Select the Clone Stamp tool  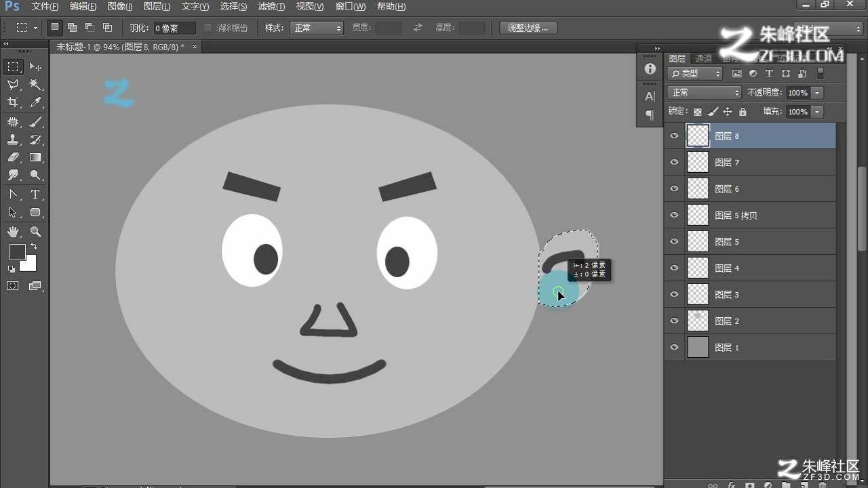pyautogui.click(x=13, y=140)
